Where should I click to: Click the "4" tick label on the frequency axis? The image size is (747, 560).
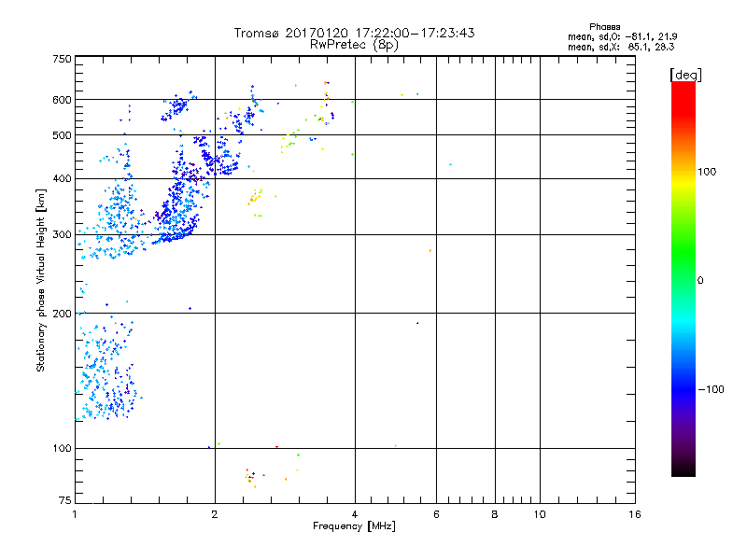[x=355, y=514]
